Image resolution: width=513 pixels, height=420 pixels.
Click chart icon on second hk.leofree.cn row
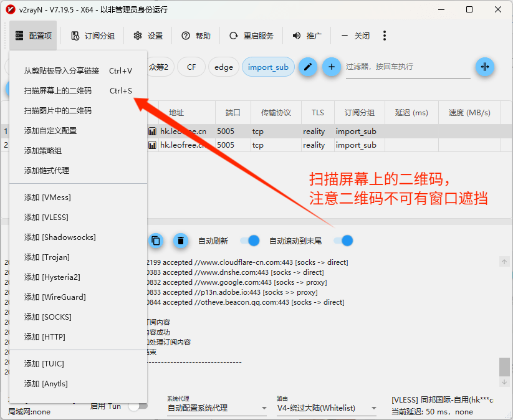coord(152,145)
